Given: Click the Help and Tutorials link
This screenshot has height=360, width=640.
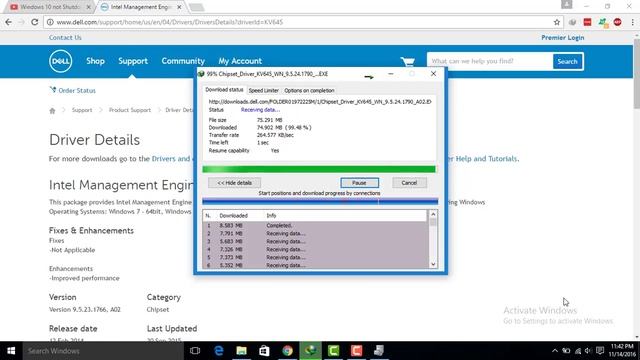Looking at the screenshot, I should (x=483, y=159).
